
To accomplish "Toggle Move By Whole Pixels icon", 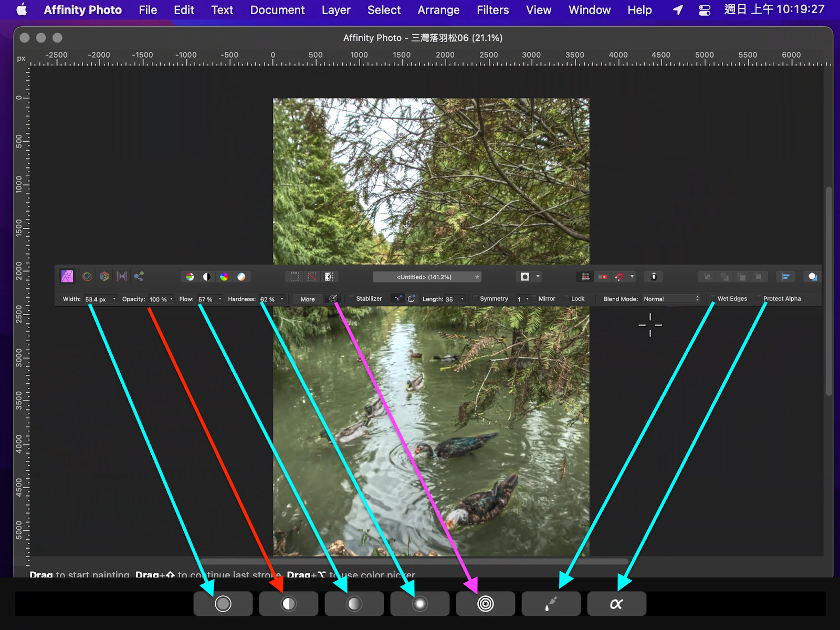I will click(x=603, y=277).
